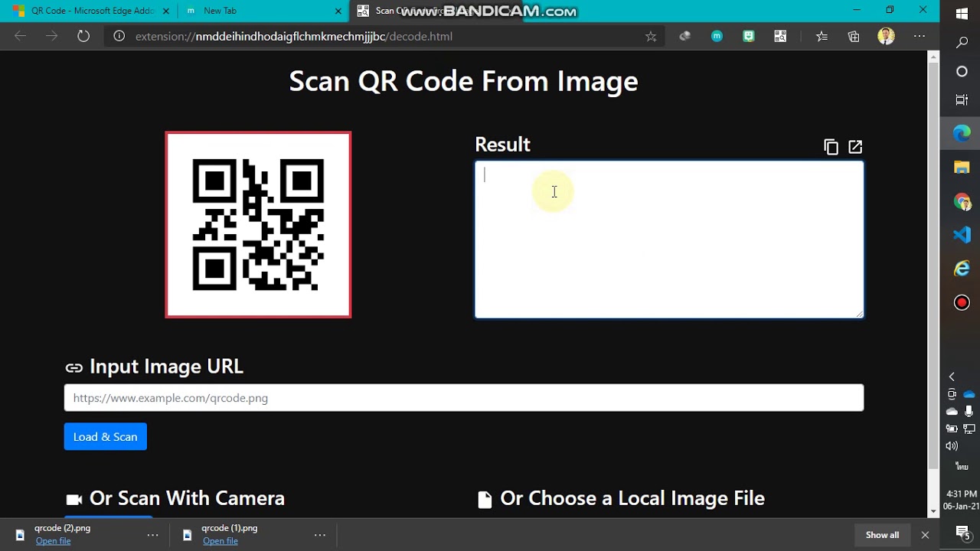Open result in new tab icon
The height and width of the screenshot is (551, 980).
coord(855,146)
